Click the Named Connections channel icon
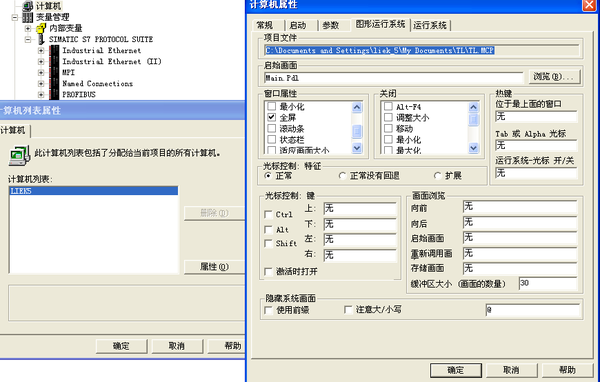 55,83
